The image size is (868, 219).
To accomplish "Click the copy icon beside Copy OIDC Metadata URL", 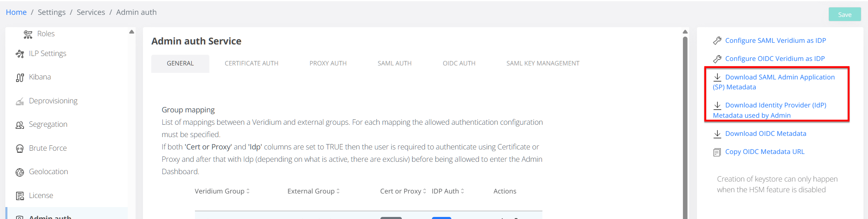I will (x=717, y=152).
